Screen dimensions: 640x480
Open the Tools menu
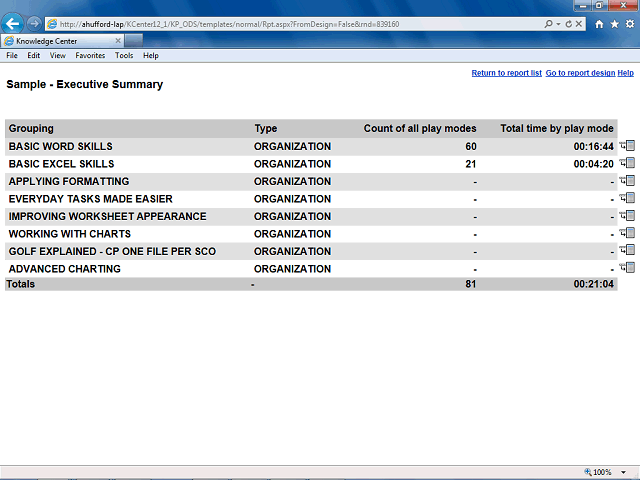(124, 56)
